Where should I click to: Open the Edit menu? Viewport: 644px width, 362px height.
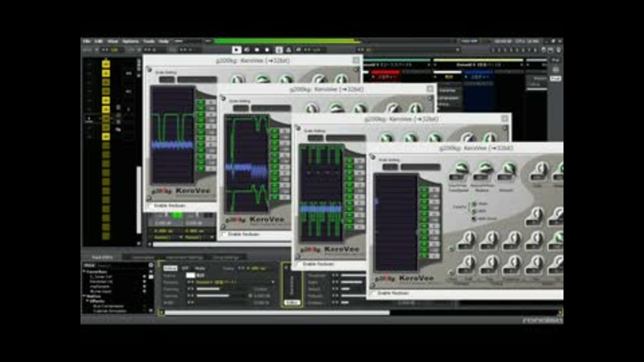[x=99, y=41]
